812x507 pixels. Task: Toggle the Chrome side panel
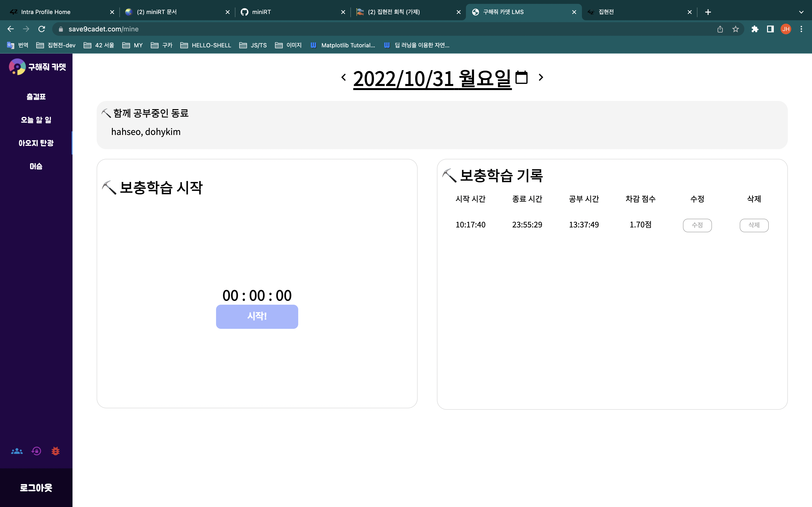(x=770, y=29)
